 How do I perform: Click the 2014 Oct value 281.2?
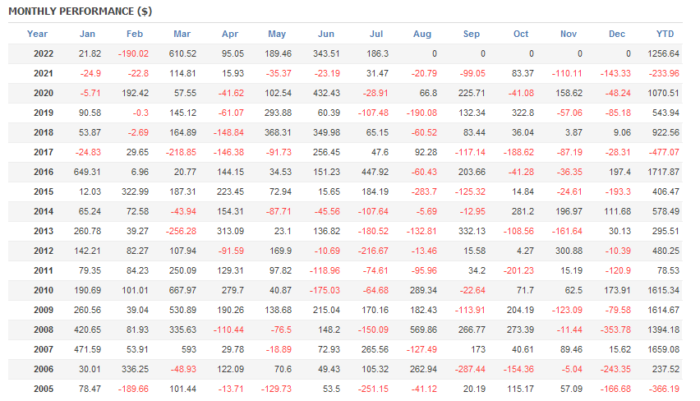tap(522, 211)
